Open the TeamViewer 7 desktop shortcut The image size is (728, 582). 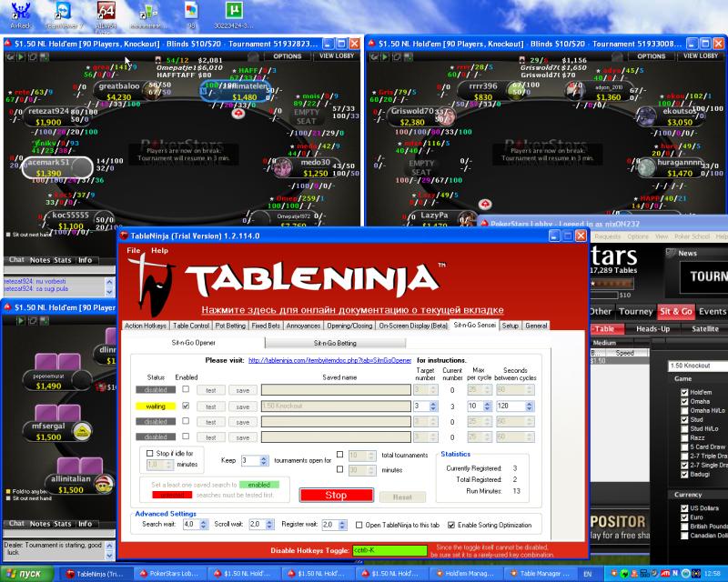coord(64,12)
